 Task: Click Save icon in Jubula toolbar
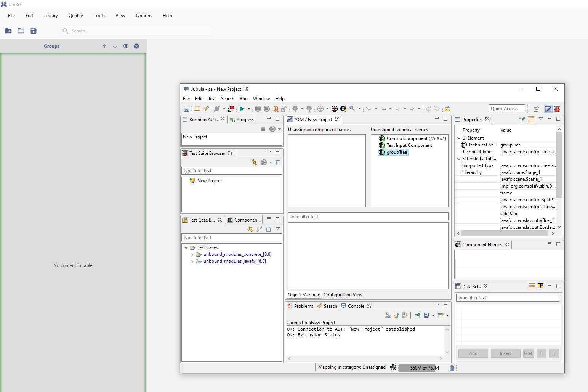[186, 109]
